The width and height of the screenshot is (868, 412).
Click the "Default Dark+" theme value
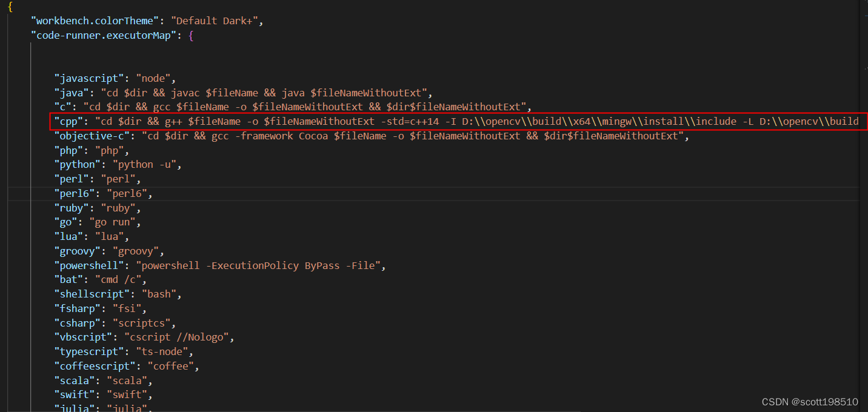tap(215, 20)
